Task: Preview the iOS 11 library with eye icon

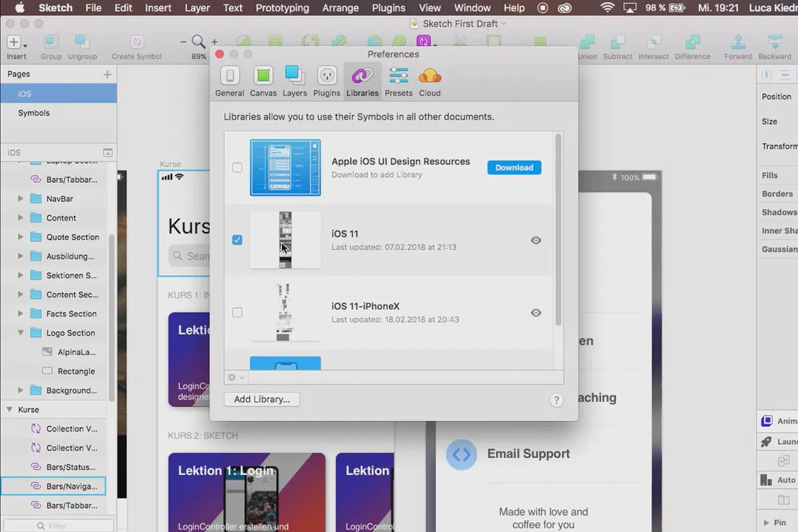Action: (x=536, y=241)
